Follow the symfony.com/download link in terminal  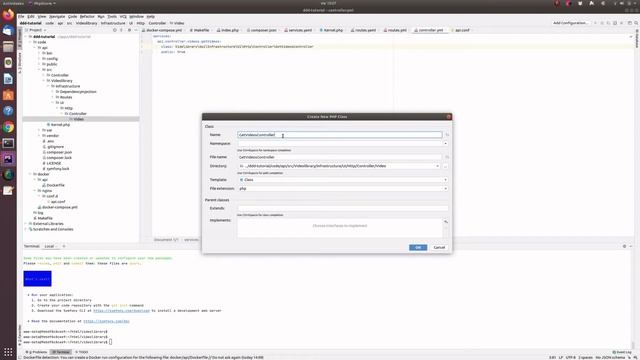[122, 311]
